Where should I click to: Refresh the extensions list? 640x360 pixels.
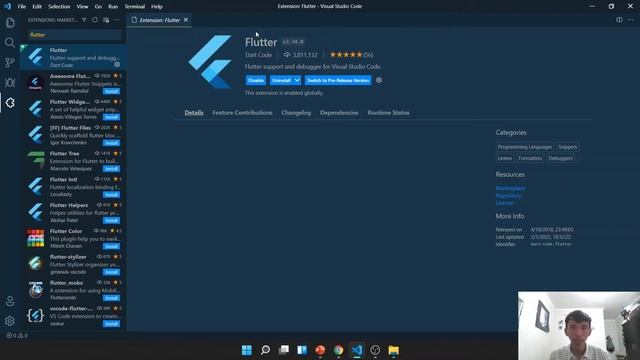[95, 20]
